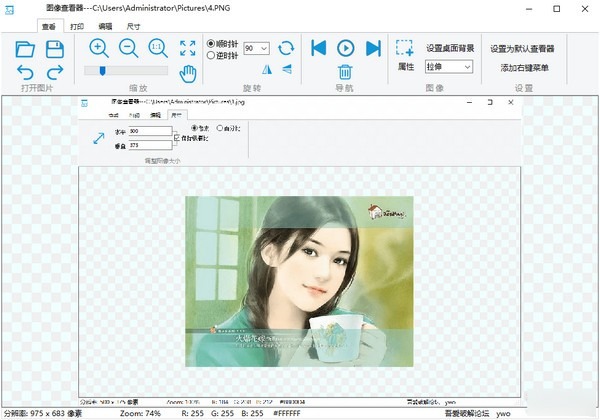Select the hand pan tool
600x420 pixels.
click(188, 74)
